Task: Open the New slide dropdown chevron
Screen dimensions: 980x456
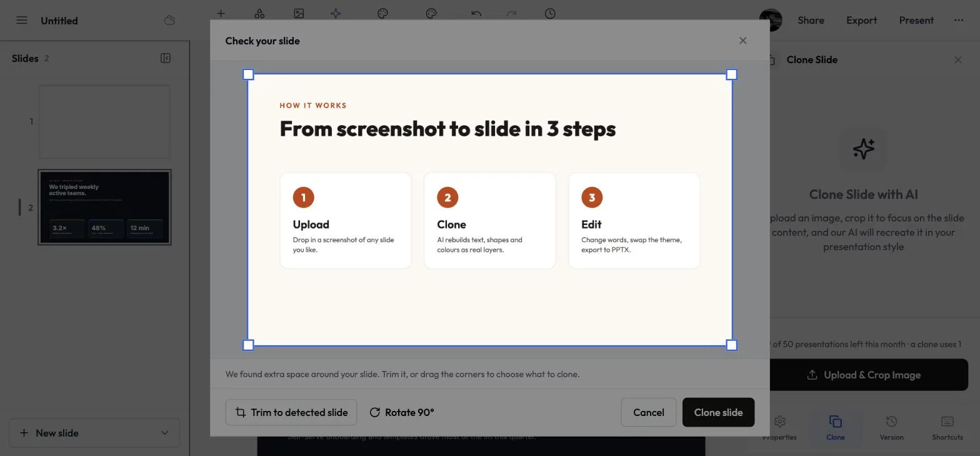Action: click(165, 433)
